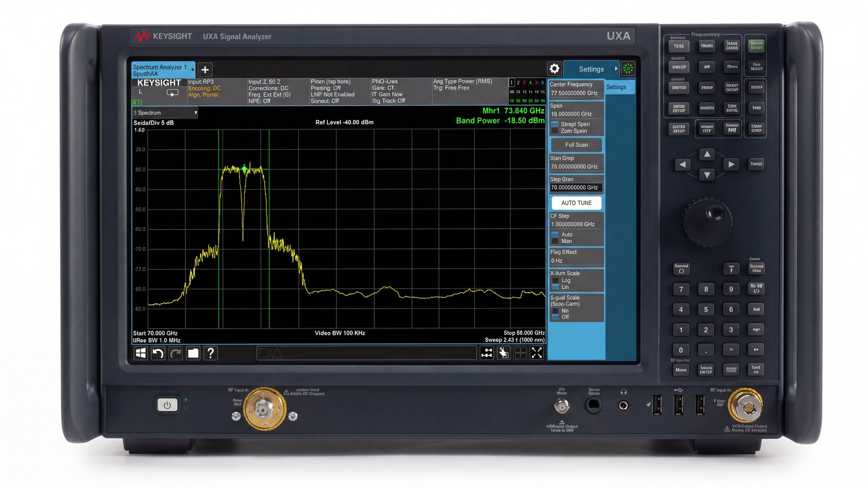Open the Avg Type Power (RMS) info block

(x=469, y=91)
